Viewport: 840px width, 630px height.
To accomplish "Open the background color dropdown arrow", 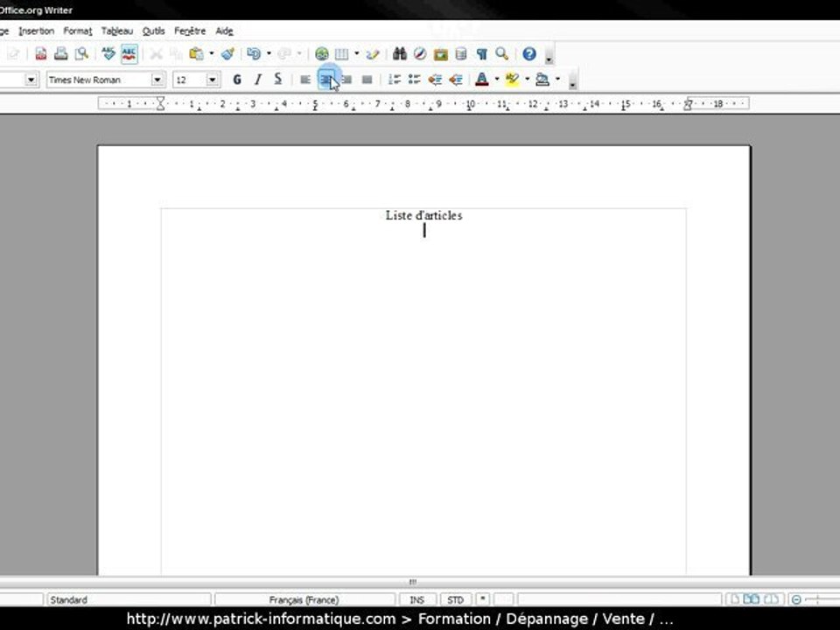I will click(x=557, y=80).
